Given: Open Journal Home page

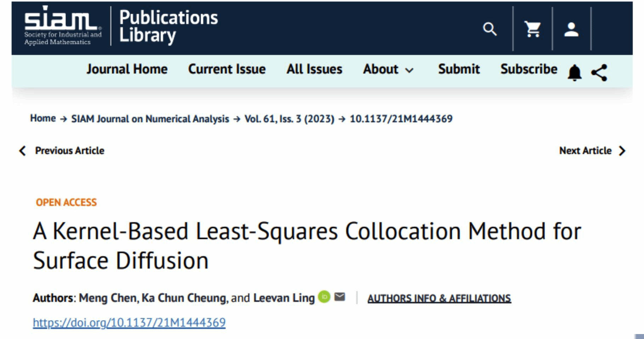Looking at the screenshot, I should point(127,69).
